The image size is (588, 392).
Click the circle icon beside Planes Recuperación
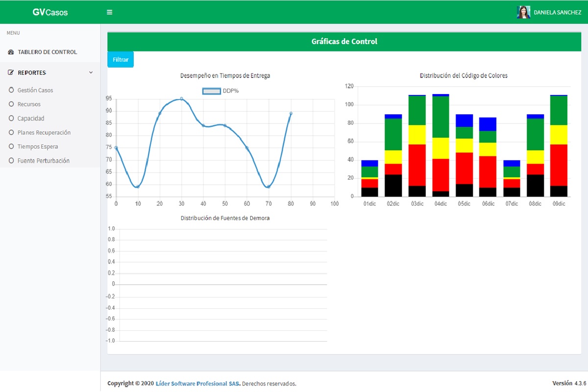(11, 132)
